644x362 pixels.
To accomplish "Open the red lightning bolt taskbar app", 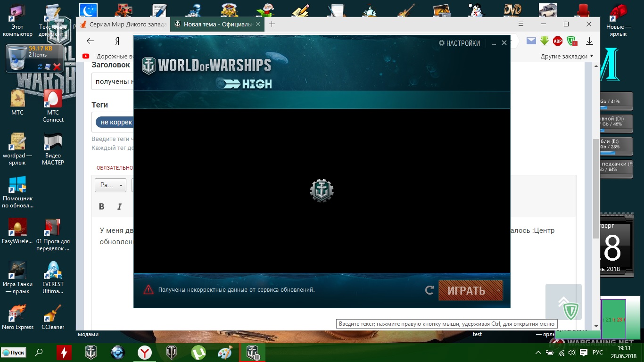I will click(64, 352).
